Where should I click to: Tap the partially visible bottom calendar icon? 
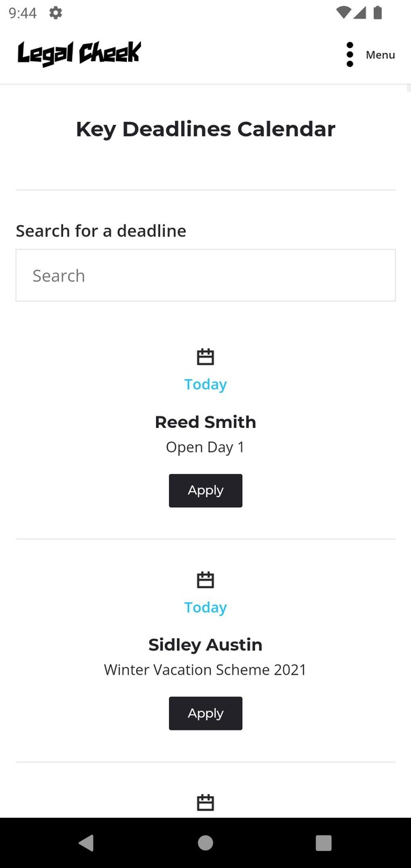coord(206,803)
